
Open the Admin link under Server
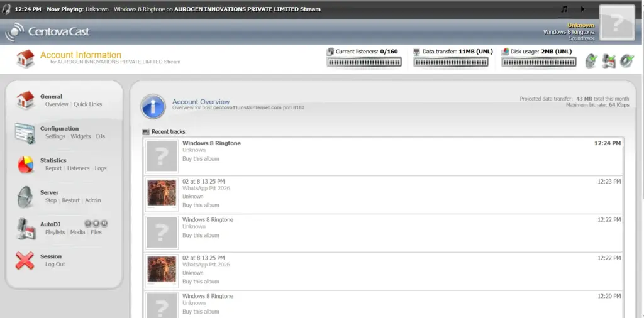point(93,200)
